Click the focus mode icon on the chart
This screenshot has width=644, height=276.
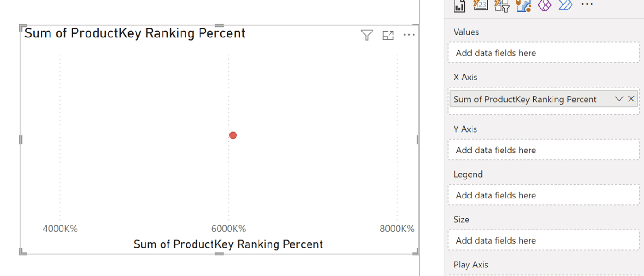click(388, 35)
